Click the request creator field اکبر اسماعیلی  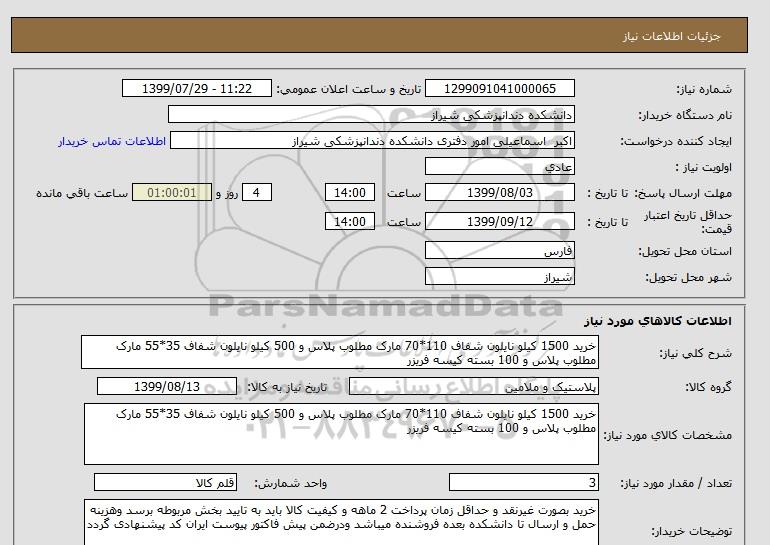(x=372, y=140)
